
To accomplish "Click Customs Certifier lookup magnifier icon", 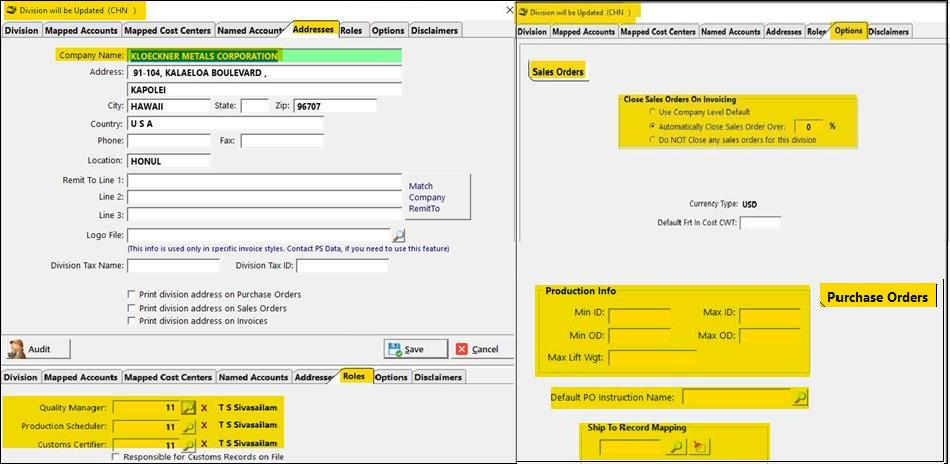I will click(188, 445).
